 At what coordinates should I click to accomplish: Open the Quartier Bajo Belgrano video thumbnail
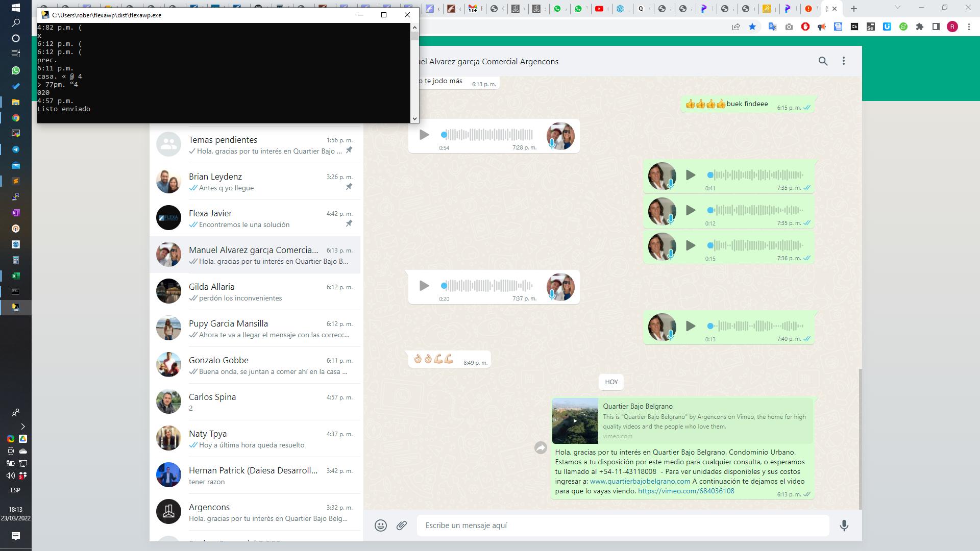click(575, 421)
